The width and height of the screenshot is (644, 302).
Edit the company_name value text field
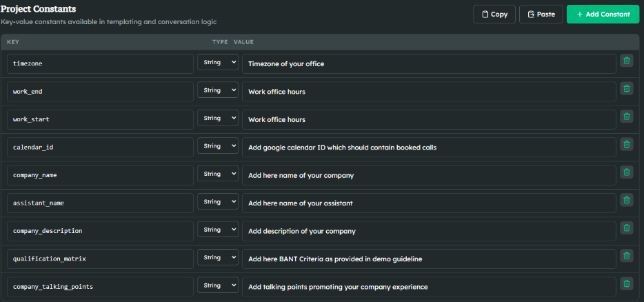428,174
